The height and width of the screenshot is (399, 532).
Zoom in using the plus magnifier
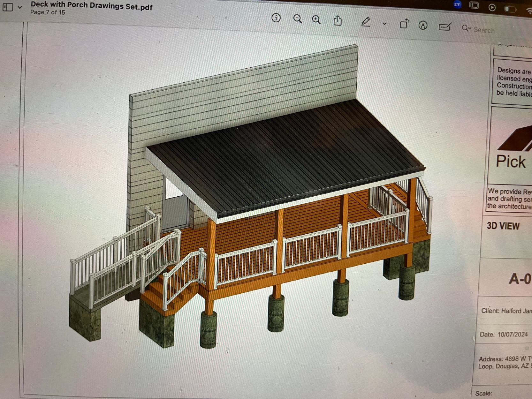[316, 20]
